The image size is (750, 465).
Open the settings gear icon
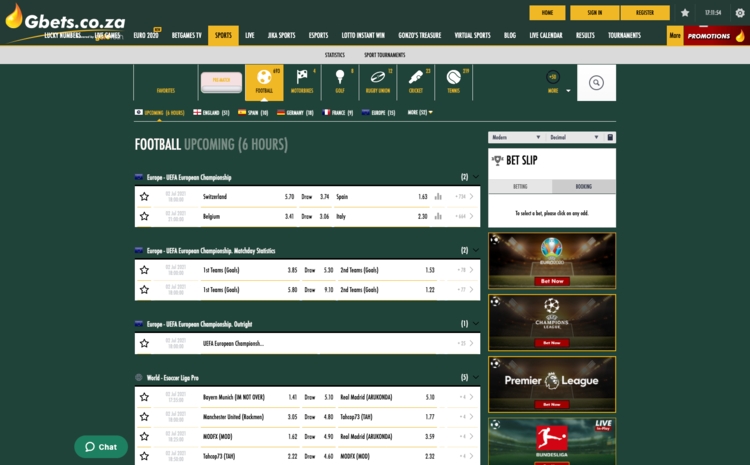click(x=739, y=13)
